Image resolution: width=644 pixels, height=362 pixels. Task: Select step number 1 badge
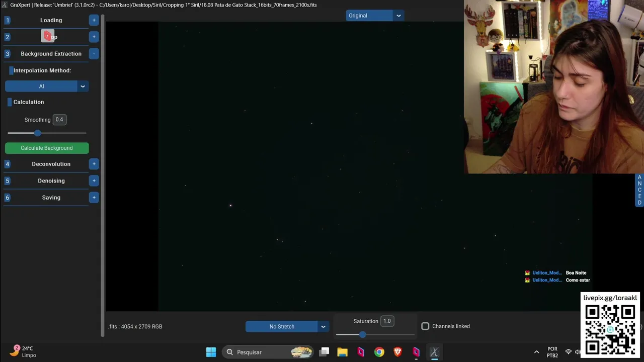pyautogui.click(x=7, y=20)
